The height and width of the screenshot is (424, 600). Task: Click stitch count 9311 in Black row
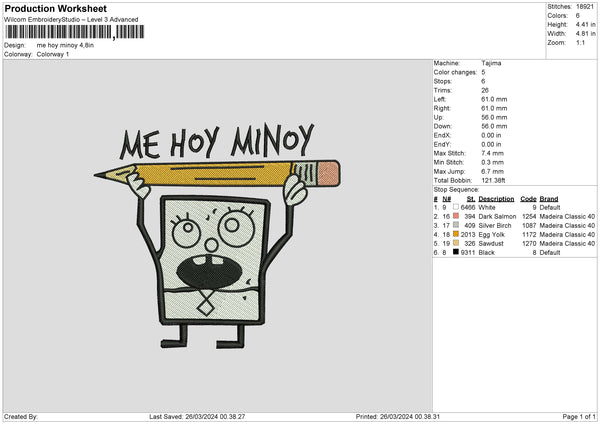[x=468, y=253]
